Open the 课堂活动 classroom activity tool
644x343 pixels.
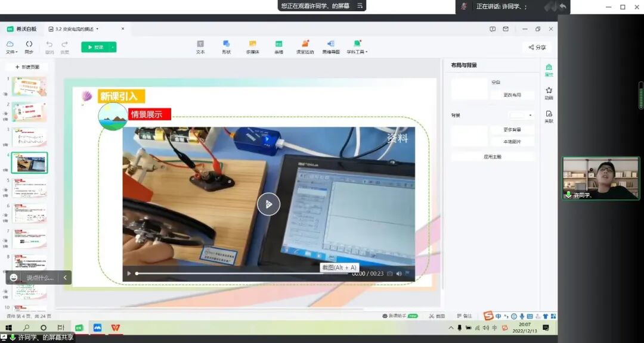click(305, 48)
